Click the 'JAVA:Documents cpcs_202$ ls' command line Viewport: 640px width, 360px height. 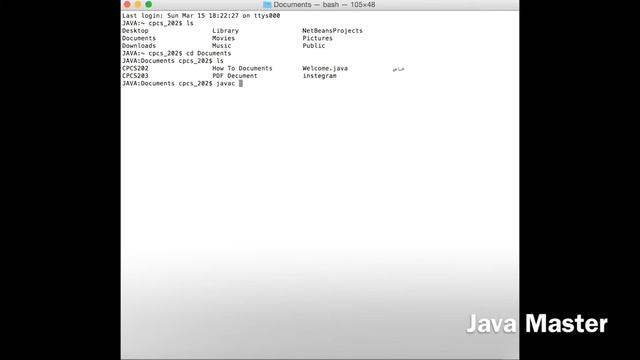pos(173,61)
